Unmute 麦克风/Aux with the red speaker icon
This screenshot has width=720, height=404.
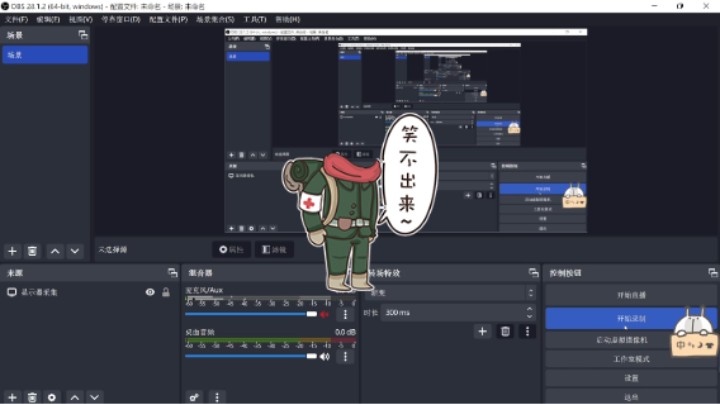click(325, 314)
